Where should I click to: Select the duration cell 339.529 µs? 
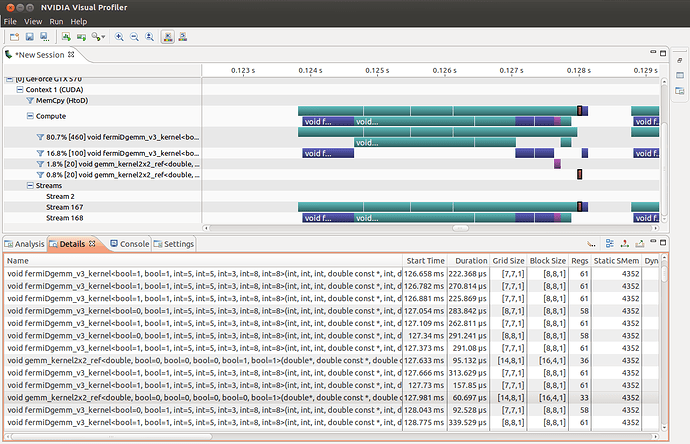468,422
